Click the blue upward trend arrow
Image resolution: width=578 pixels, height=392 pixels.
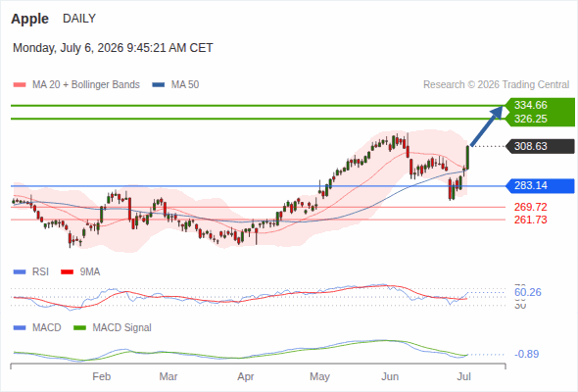(487, 125)
